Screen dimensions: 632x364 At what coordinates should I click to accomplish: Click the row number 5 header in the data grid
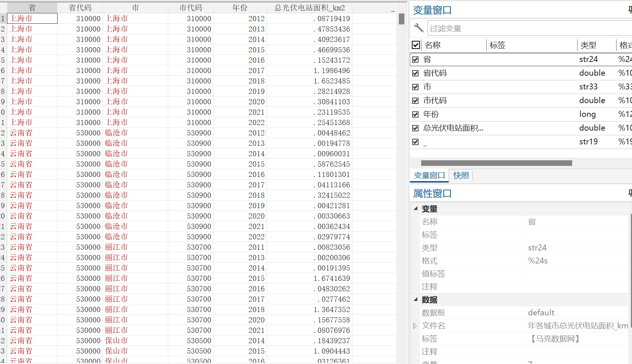[3, 60]
